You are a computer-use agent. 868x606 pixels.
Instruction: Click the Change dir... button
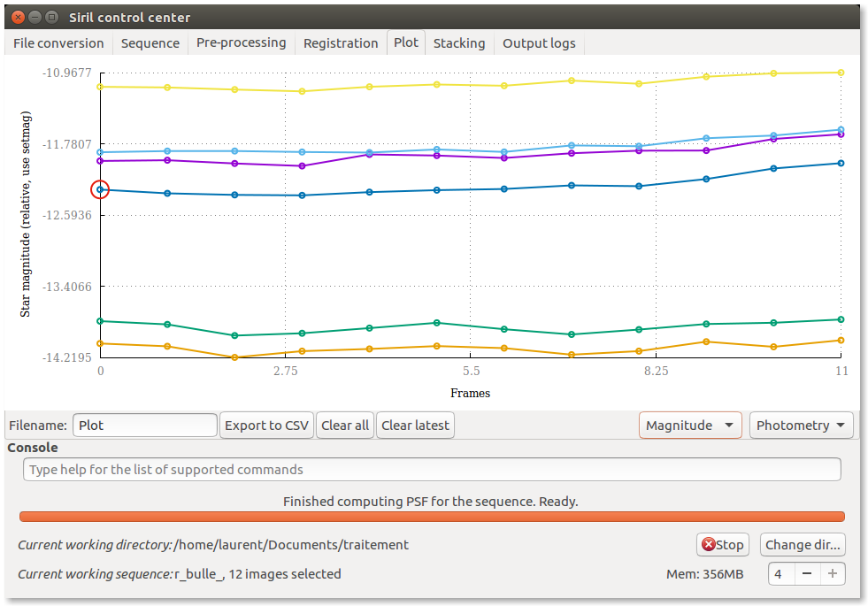coord(803,545)
